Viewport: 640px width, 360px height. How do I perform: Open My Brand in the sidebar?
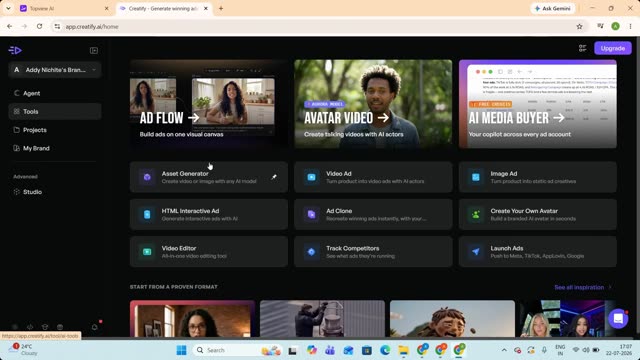[55, 148]
